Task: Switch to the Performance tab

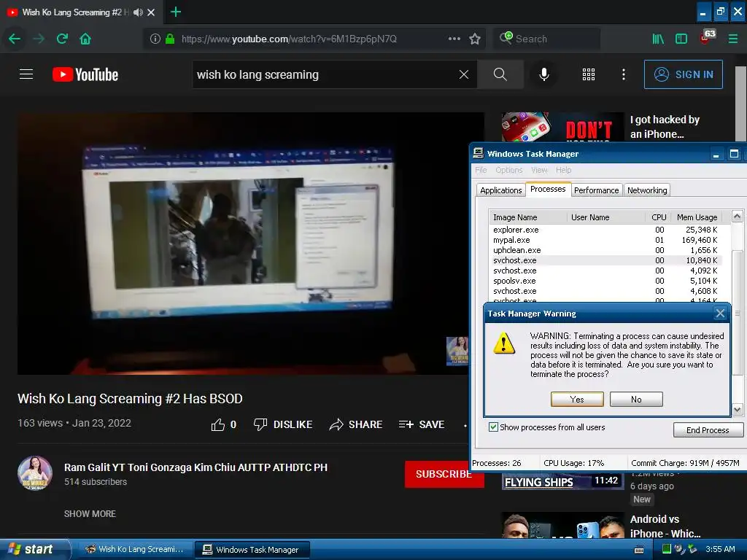Action: (596, 190)
